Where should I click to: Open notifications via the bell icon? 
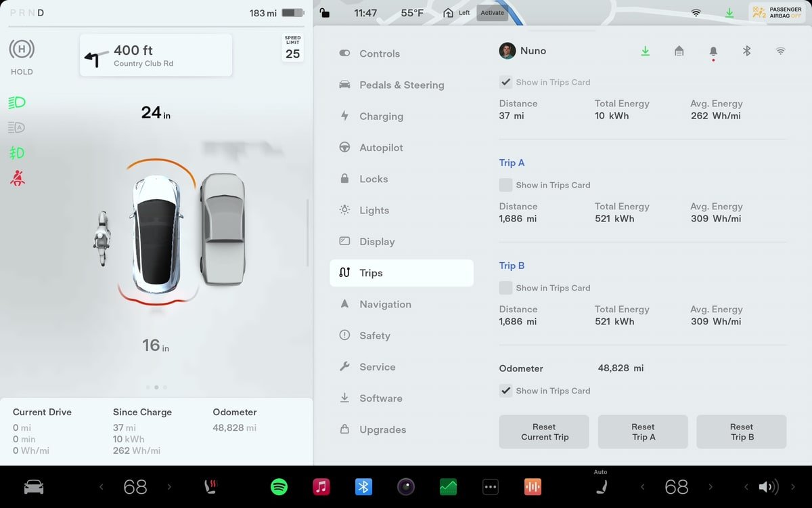(713, 51)
